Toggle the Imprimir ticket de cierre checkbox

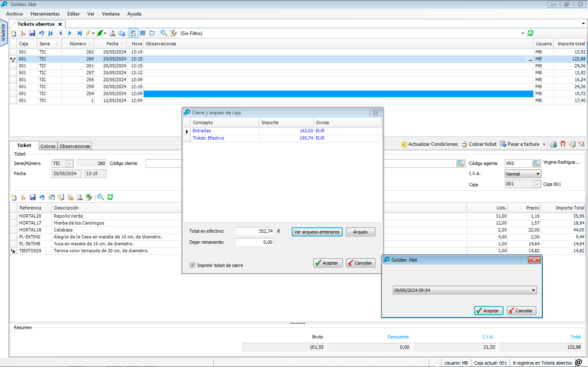coord(193,265)
